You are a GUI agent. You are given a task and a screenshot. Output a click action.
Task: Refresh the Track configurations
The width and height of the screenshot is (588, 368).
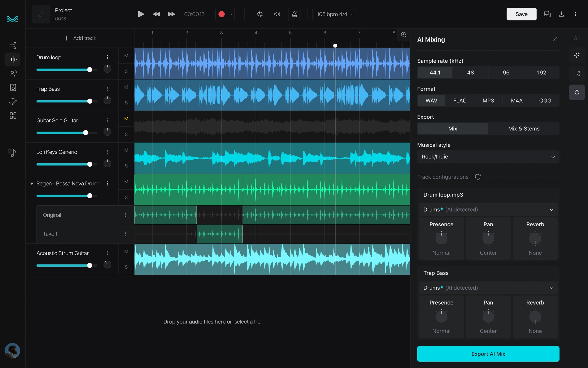pos(478,177)
